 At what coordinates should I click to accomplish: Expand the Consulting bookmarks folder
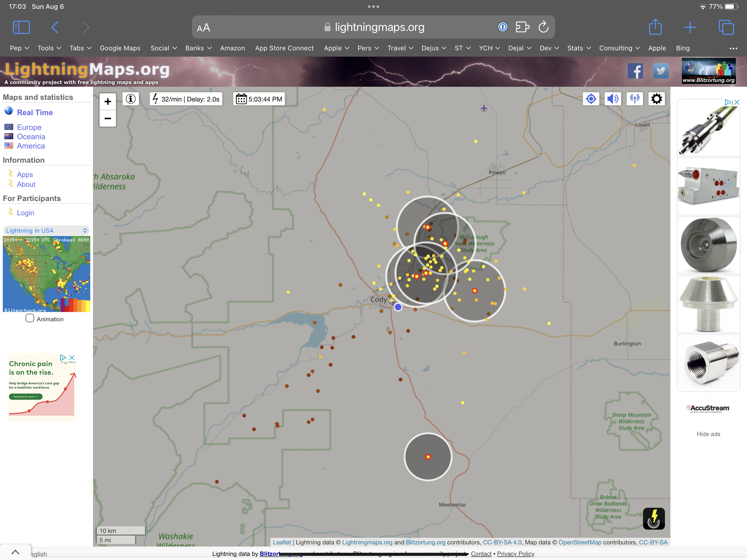pyautogui.click(x=619, y=48)
